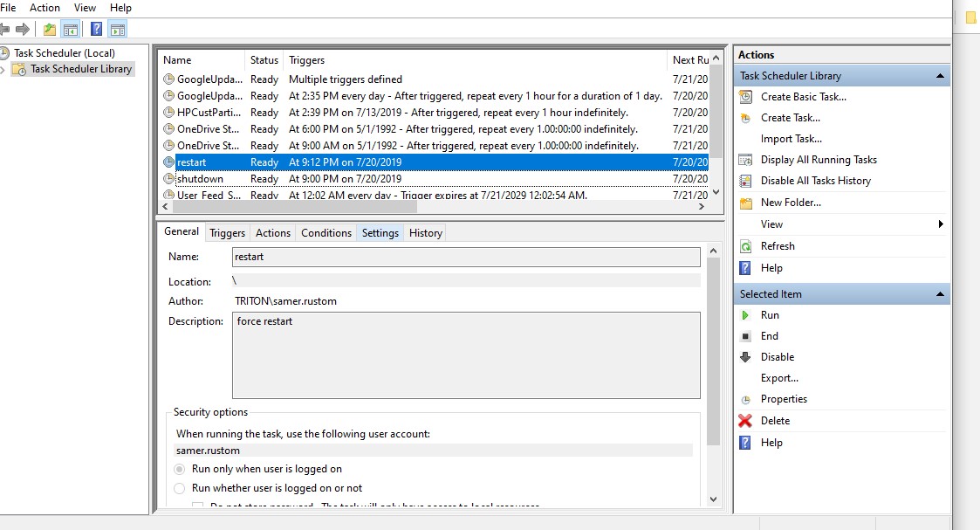Select the OneDrive task at 6:00 PM
Screen dimensions: 980x530
[435, 129]
